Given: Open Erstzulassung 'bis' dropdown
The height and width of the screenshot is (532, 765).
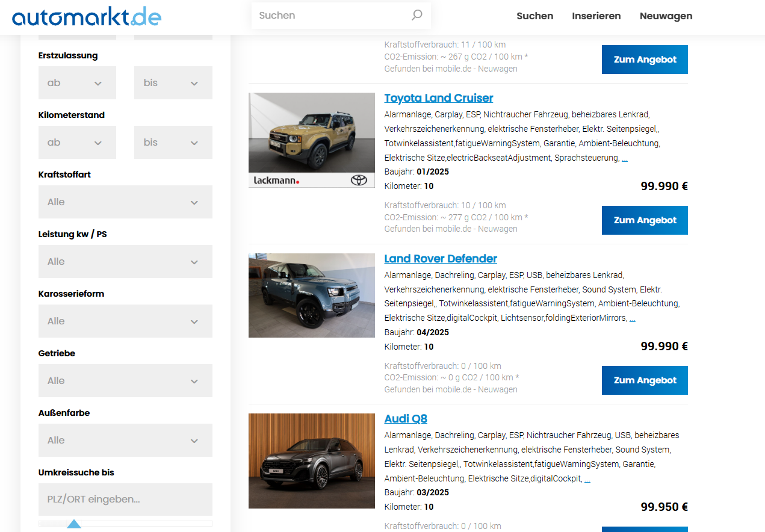Looking at the screenshot, I should (x=173, y=83).
